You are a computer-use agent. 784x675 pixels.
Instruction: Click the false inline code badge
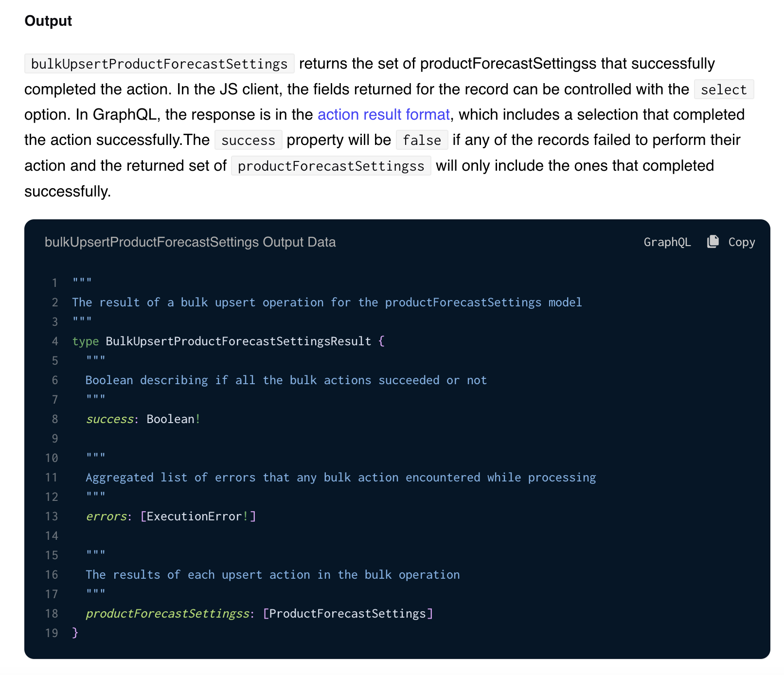(421, 140)
